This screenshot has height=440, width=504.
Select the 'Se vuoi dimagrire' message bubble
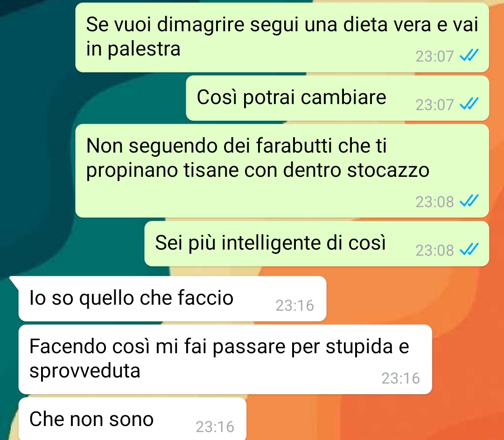pyautogui.click(x=282, y=37)
